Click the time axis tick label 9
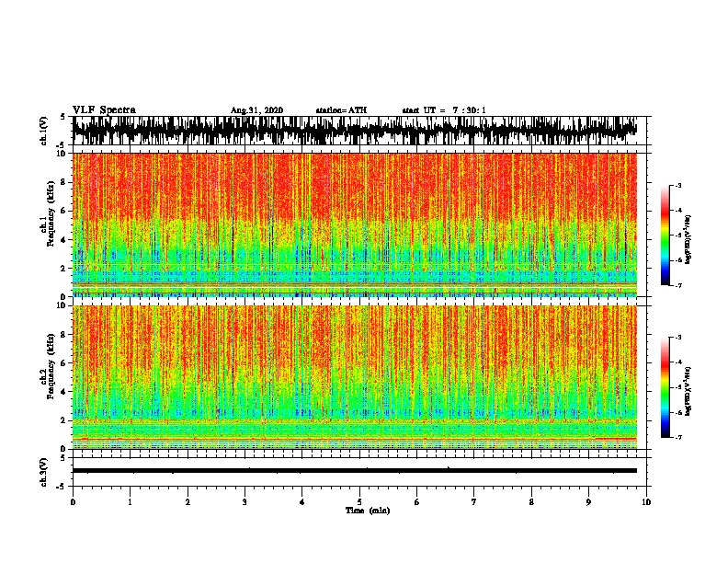 click(x=588, y=502)
